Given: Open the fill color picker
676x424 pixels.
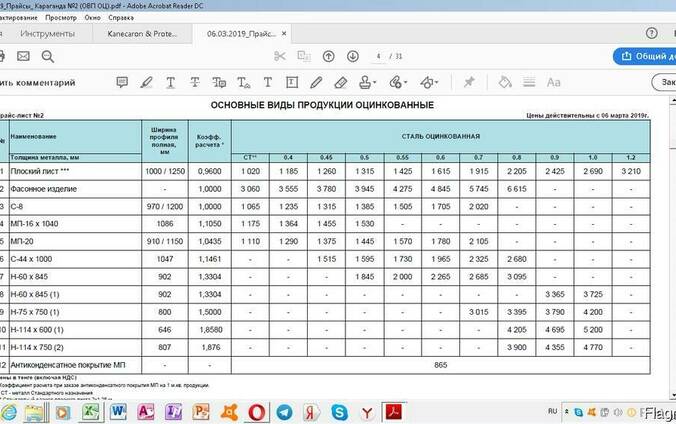Looking at the screenshot, I should (x=505, y=82).
